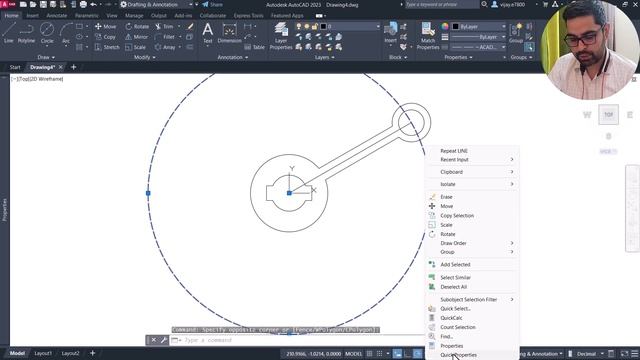
Task: Open the ByLayer lineweight dropdown
Action: click(478, 37)
